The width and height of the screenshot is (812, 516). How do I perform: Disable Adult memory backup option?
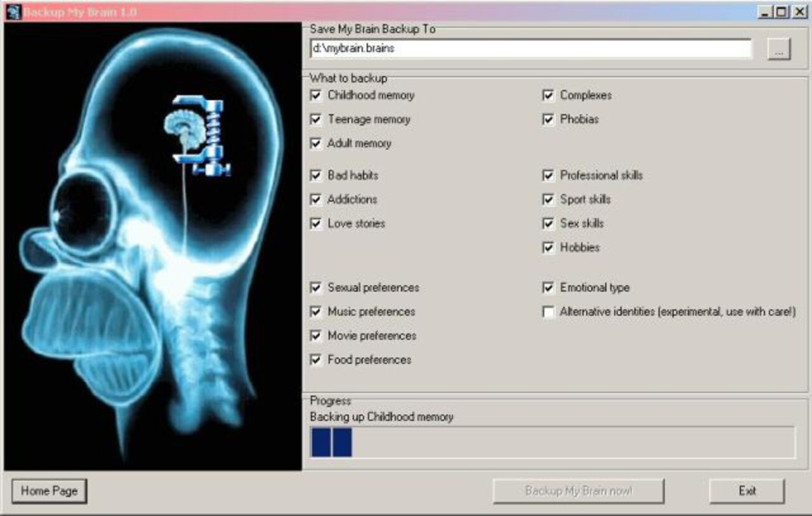(x=316, y=144)
